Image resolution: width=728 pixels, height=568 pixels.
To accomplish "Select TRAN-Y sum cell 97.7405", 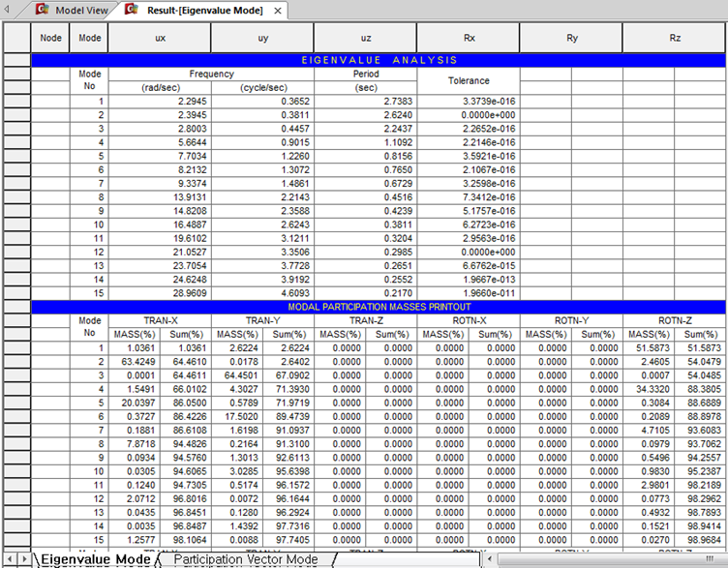I will (x=288, y=540).
